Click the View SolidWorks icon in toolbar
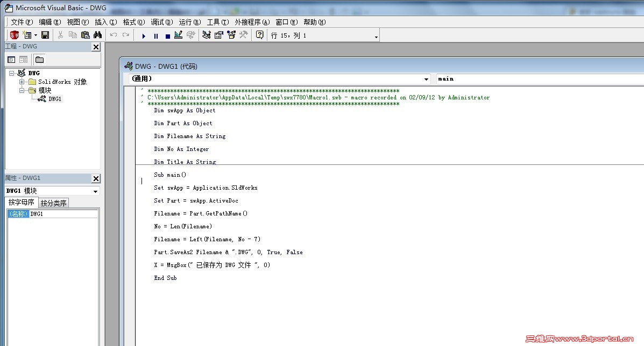The width and height of the screenshot is (644, 346). pos(15,35)
